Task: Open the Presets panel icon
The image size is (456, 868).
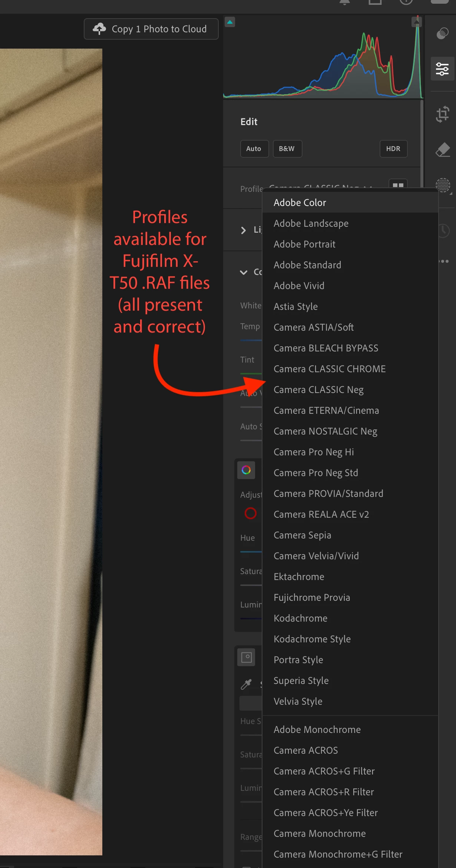Action: [x=442, y=34]
